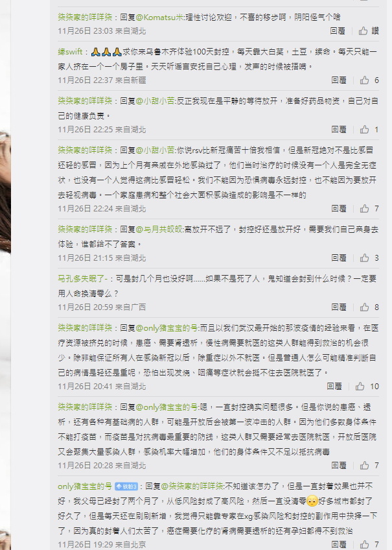This screenshot has width=392, height=550.
Task: Like the 20:28 comment from 湖北
Action: [x=364, y=466]
